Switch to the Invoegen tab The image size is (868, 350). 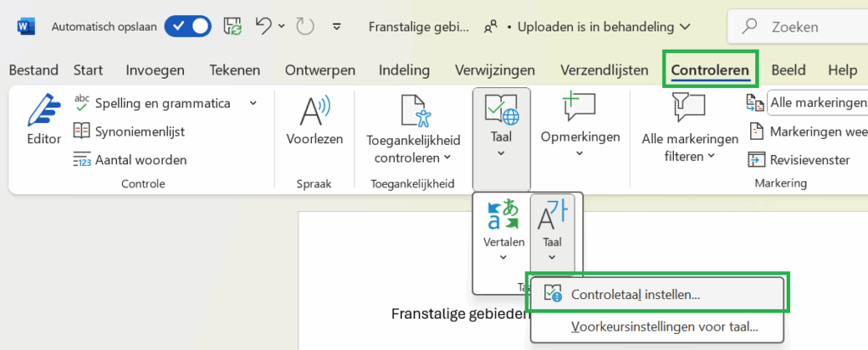click(x=155, y=70)
